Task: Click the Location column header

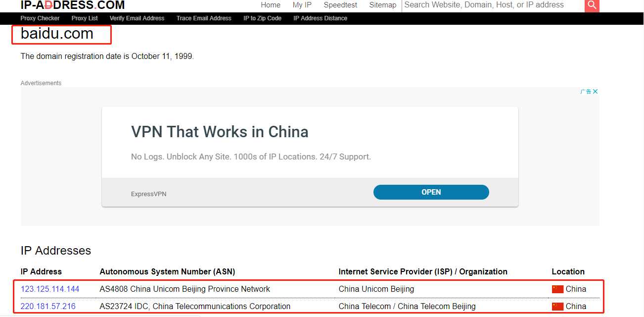Action: 568,272
